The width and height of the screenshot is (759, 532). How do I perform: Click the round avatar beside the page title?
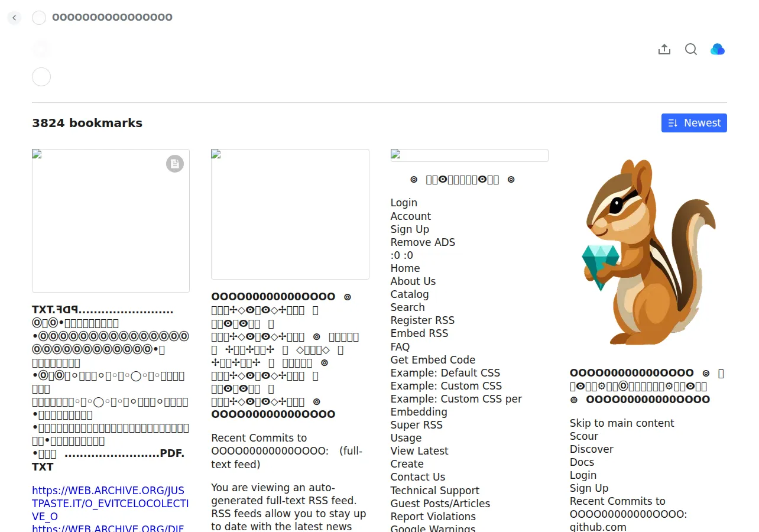(x=39, y=18)
